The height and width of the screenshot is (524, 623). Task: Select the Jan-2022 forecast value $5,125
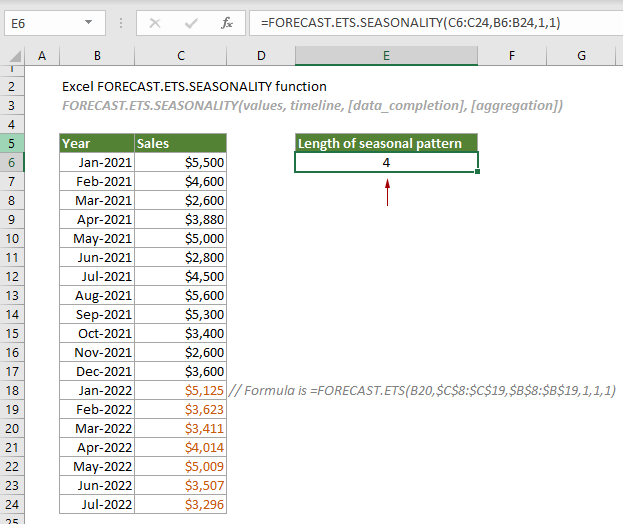[180, 390]
